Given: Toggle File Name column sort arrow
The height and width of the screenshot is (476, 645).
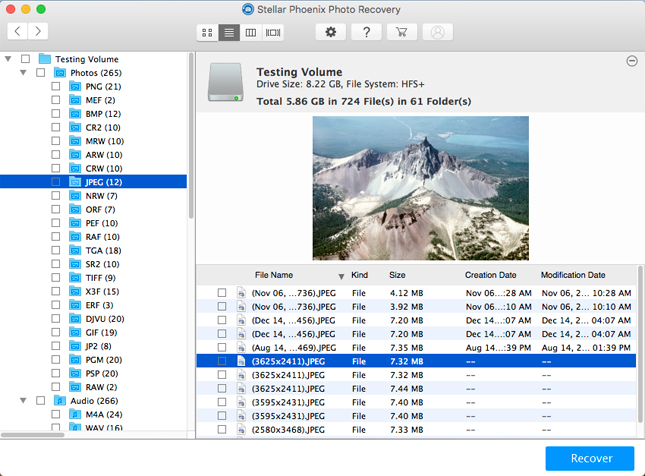Looking at the screenshot, I should [341, 276].
